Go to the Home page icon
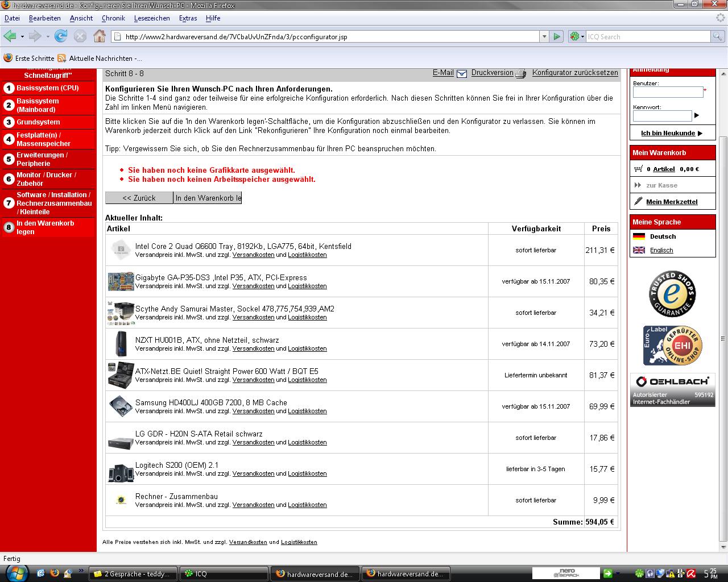This screenshot has height=582, width=728. (100, 36)
